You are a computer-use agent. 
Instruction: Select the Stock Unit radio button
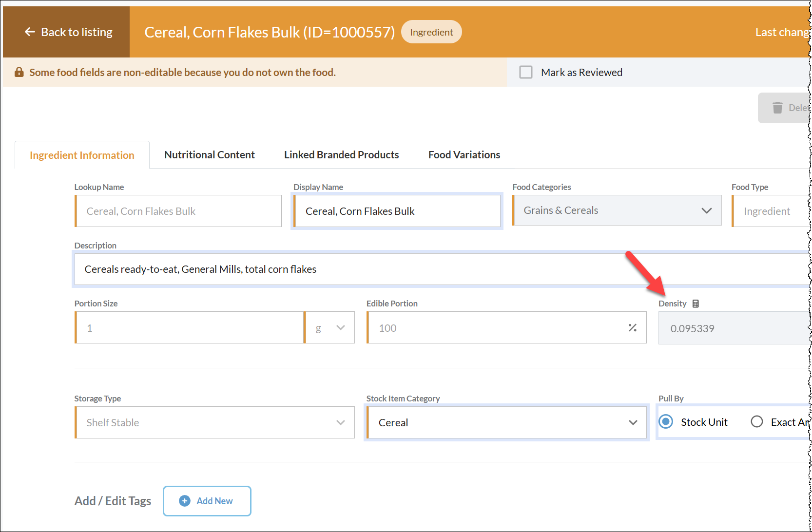tap(666, 422)
